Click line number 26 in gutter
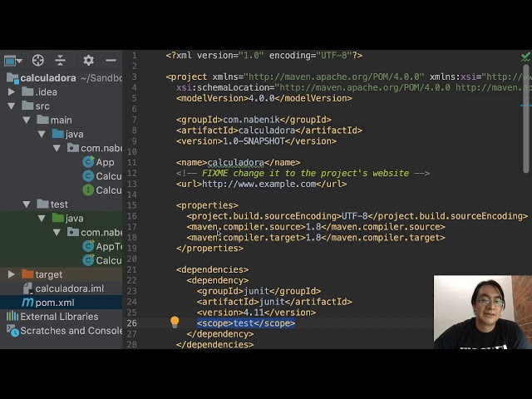532x399 pixels. point(131,323)
